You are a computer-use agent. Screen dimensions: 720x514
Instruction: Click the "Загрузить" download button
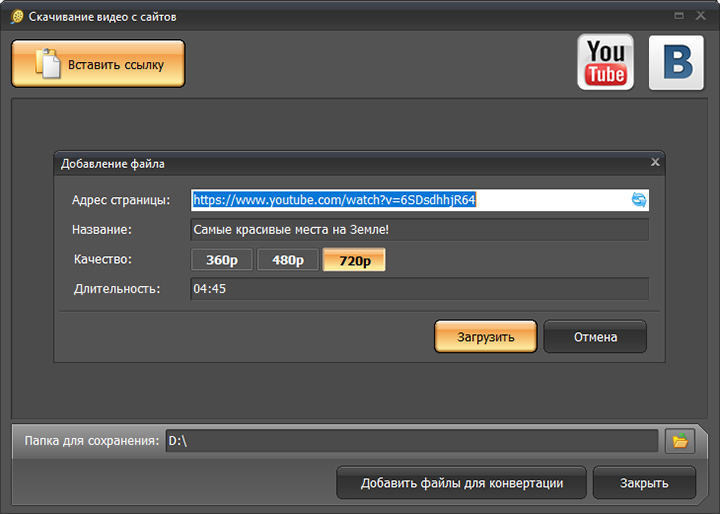pyautogui.click(x=486, y=337)
